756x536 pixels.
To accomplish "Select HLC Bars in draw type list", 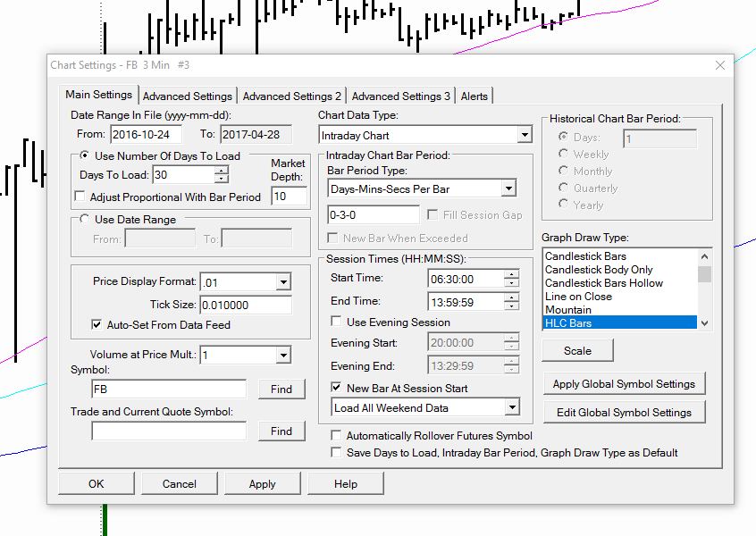I will click(x=620, y=322).
